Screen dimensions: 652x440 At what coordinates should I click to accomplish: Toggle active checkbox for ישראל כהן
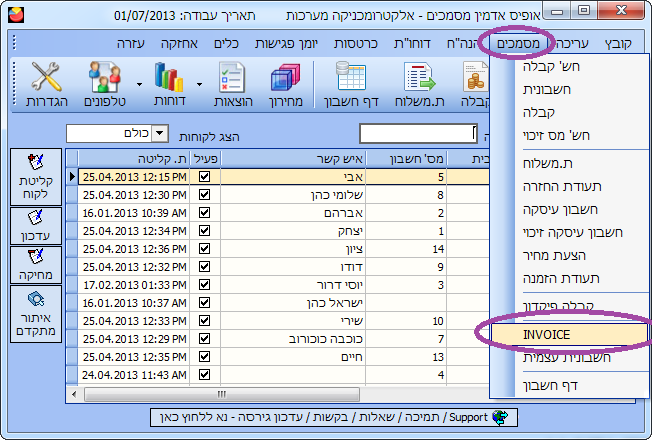point(205,302)
